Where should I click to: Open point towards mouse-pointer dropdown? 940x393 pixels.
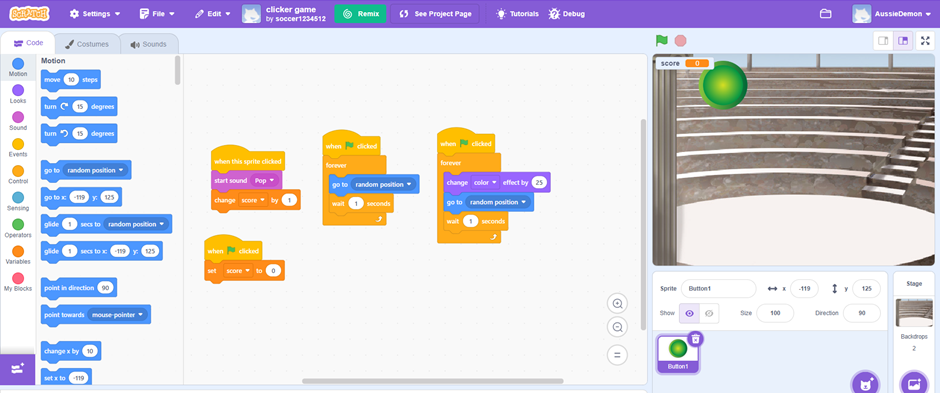(118, 315)
